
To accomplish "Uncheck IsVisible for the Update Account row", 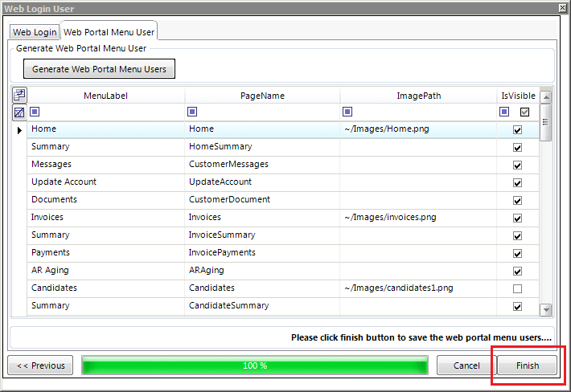I will pos(517,182).
